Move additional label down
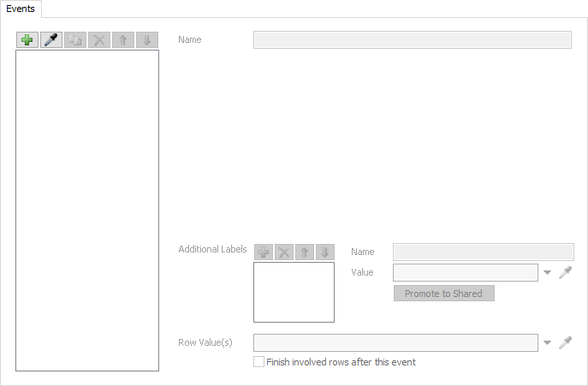 coord(324,252)
